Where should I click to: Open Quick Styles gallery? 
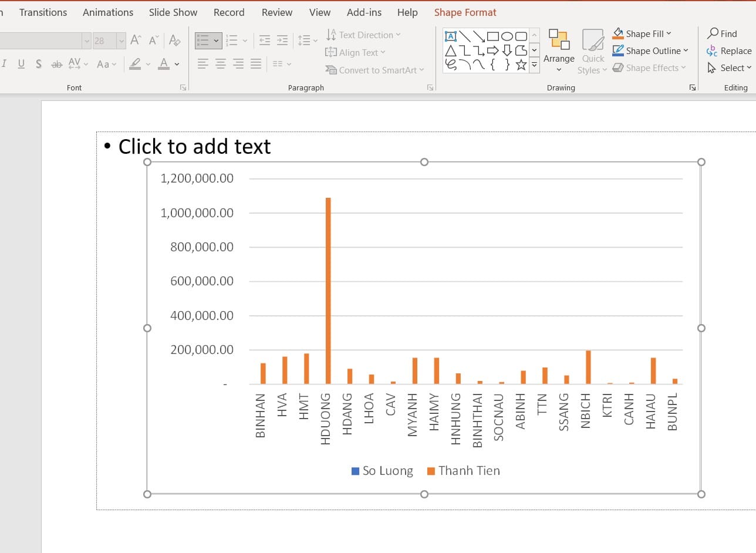[x=593, y=52]
